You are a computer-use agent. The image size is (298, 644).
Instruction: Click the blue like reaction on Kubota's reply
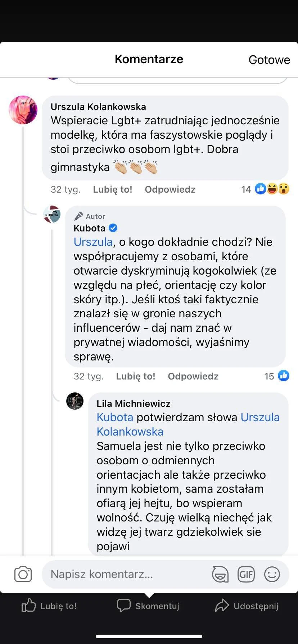(x=284, y=376)
